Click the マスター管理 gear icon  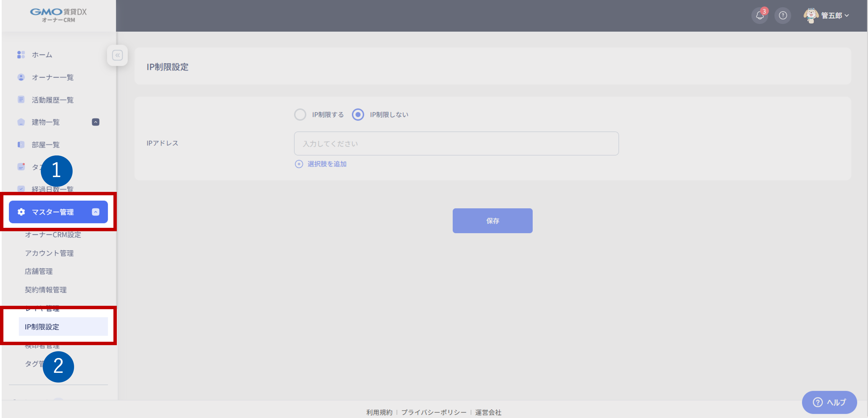pyautogui.click(x=21, y=212)
